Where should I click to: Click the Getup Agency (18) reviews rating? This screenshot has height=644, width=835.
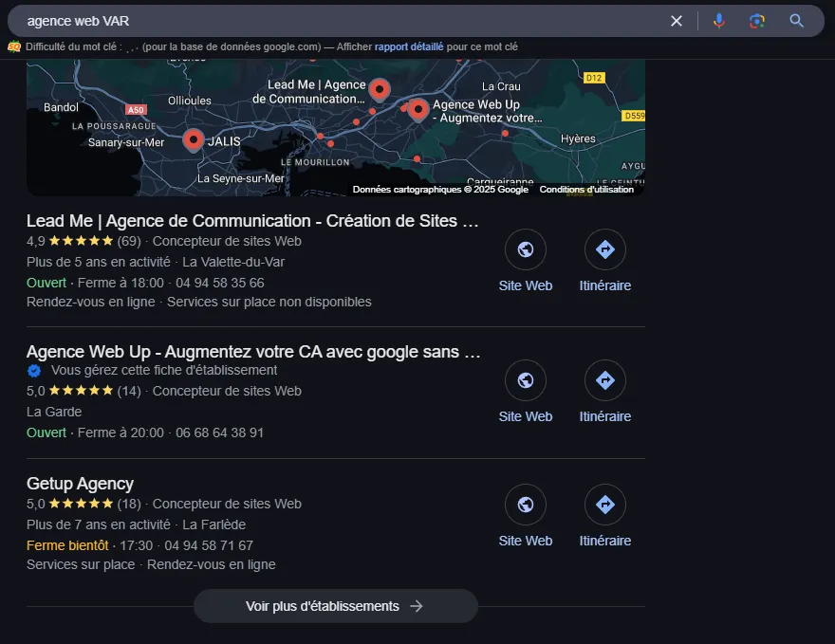pos(83,504)
